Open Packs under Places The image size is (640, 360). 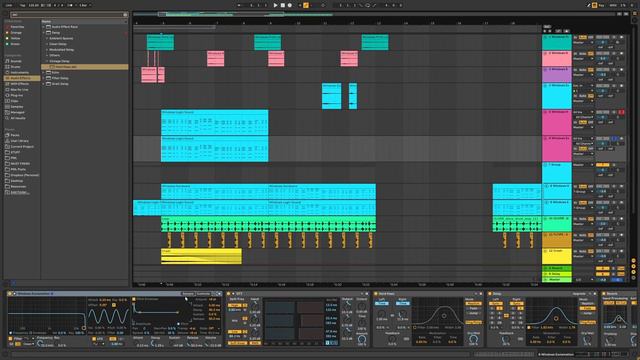(15, 135)
